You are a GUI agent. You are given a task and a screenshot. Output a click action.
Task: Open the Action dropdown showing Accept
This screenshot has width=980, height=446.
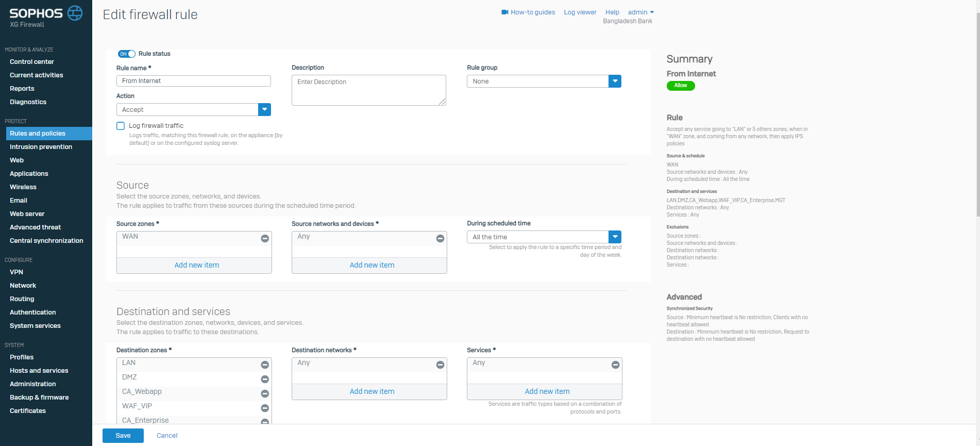pyautogui.click(x=264, y=109)
